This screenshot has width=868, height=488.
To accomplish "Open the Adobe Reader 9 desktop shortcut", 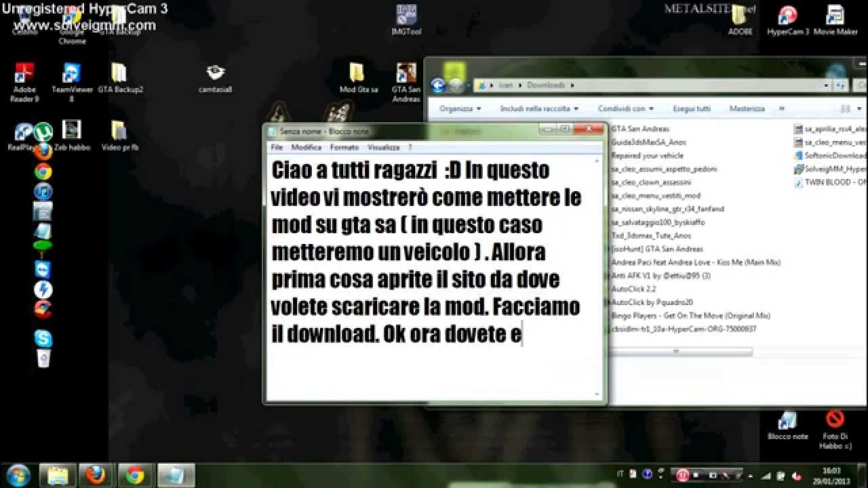I will pyautogui.click(x=24, y=82).
